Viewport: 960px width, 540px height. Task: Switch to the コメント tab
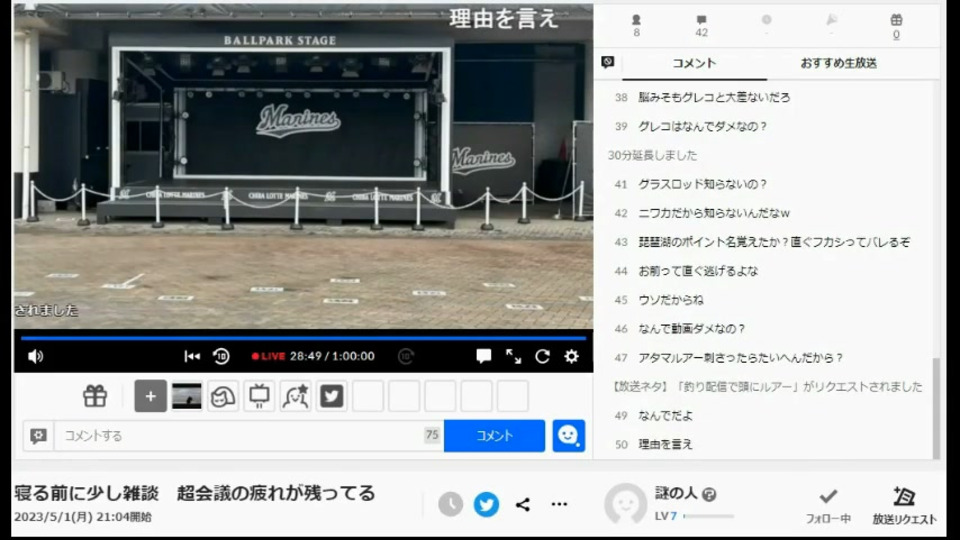pos(694,63)
